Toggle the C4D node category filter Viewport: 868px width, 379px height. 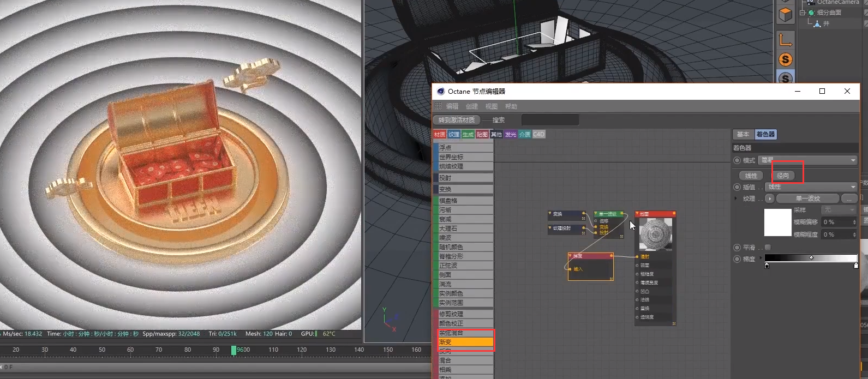pyautogui.click(x=539, y=134)
